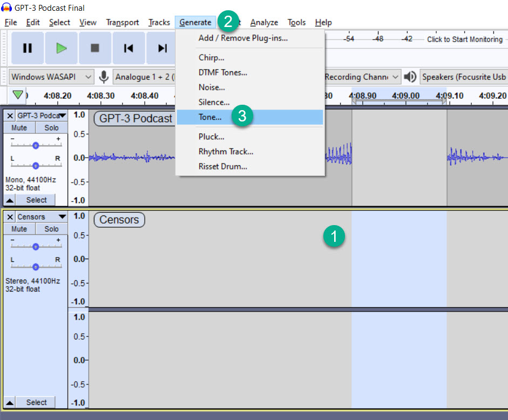Choose Noise from the Generate menu

(250, 87)
